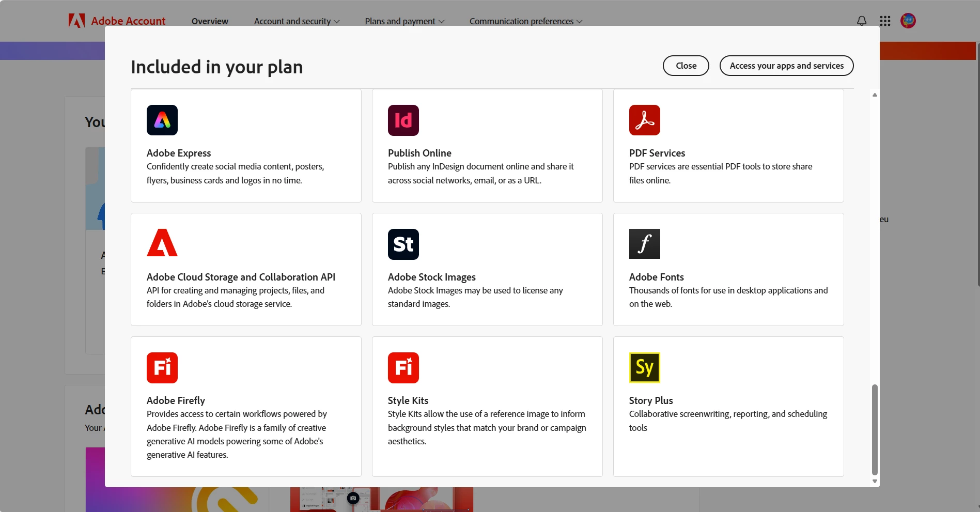This screenshot has height=512, width=980.
Task: Click the InDesign Publish Online icon
Action: pos(403,120)
